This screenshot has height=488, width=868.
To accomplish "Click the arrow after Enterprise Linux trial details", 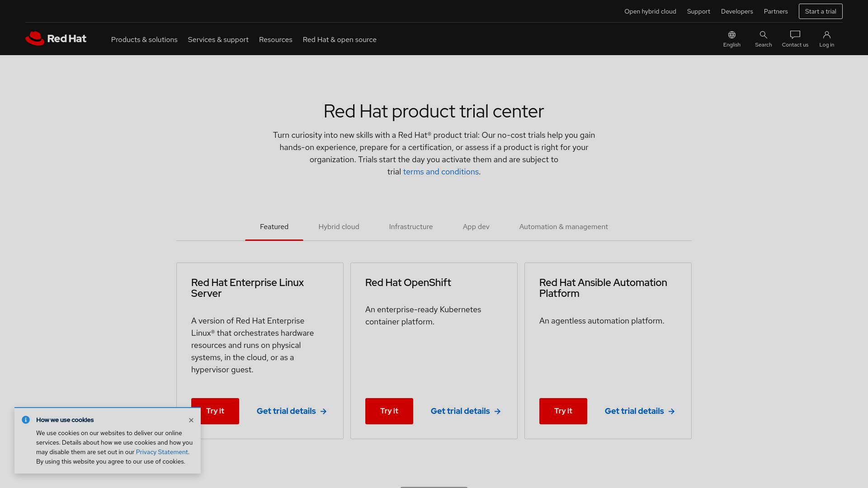I will [x=324, y=411].
